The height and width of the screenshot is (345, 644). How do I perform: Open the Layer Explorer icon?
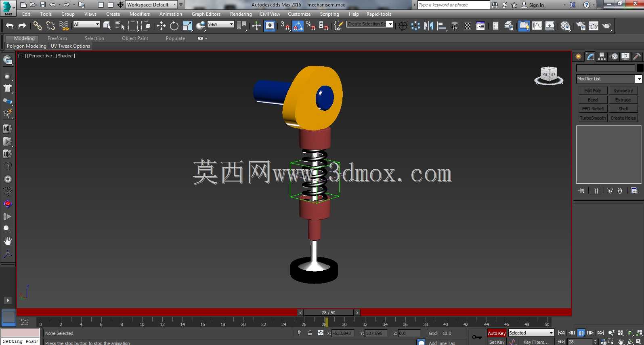click(x=509, y=26)
